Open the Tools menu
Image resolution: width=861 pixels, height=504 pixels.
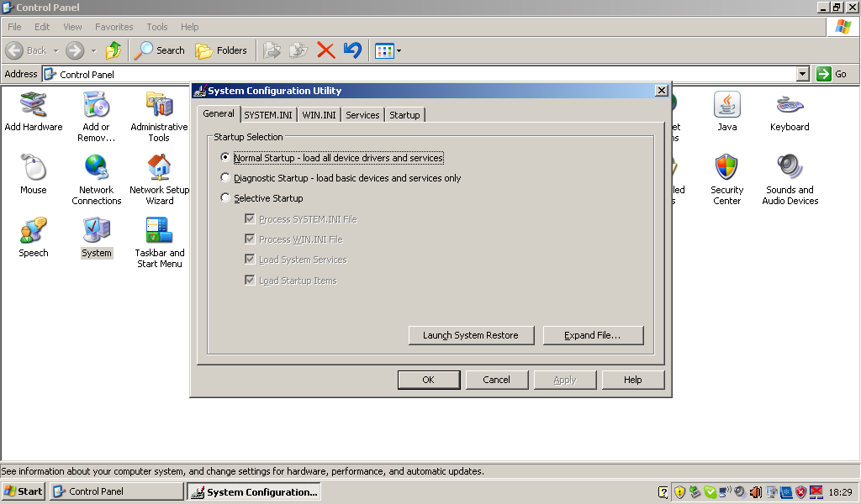[157, 27]
